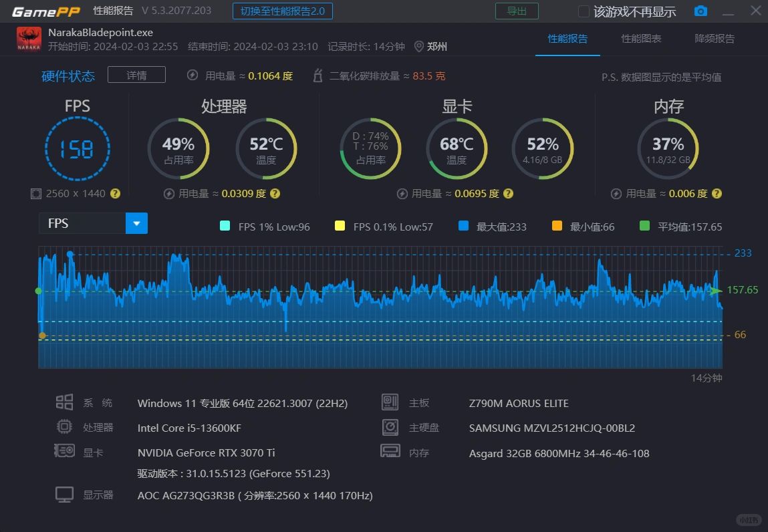This screenshot has height=532, width=768.
Task: Click the CPU 49% usage gauge
Action: tap(178, 148)
